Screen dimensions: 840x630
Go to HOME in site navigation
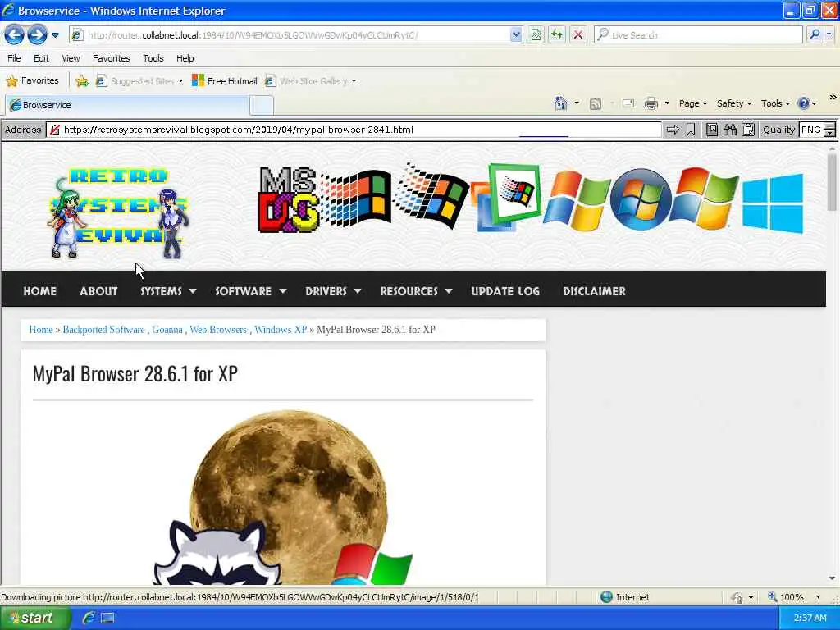tap(39, 291)
